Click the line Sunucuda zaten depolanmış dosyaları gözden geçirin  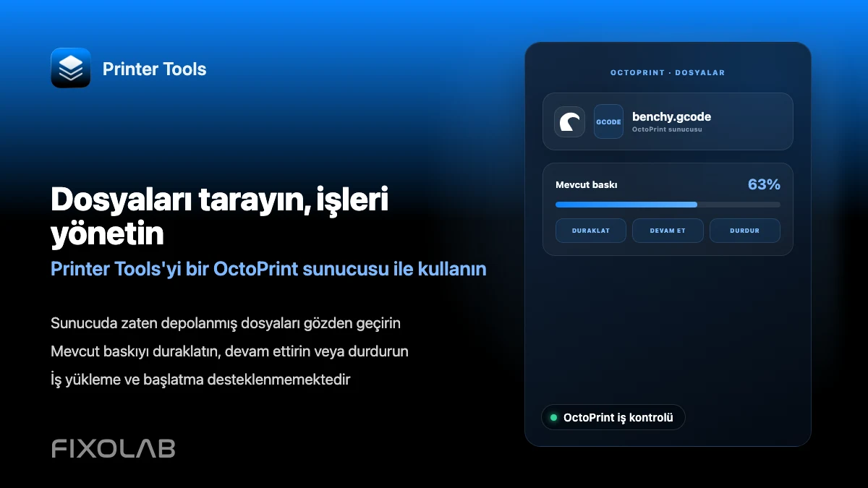(226, 322)
